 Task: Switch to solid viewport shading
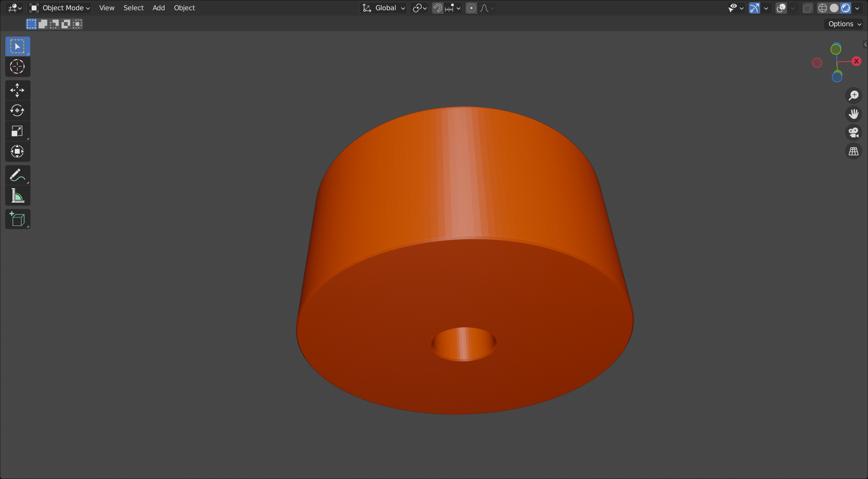tap(834, 8)
